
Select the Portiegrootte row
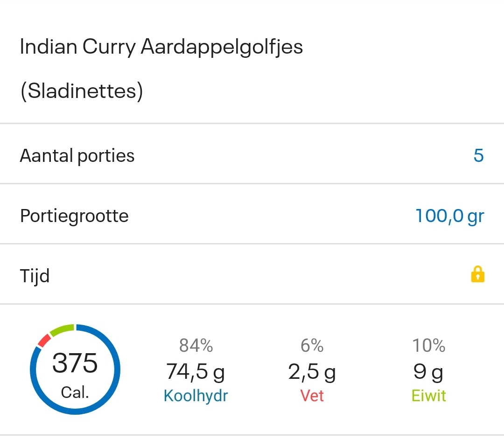[x=252, y=215]
